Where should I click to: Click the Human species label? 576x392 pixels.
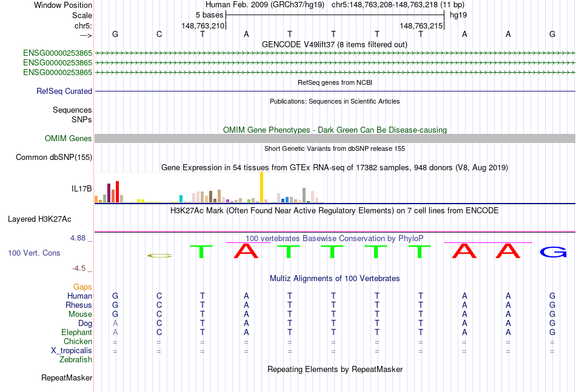tap(79, 296)
